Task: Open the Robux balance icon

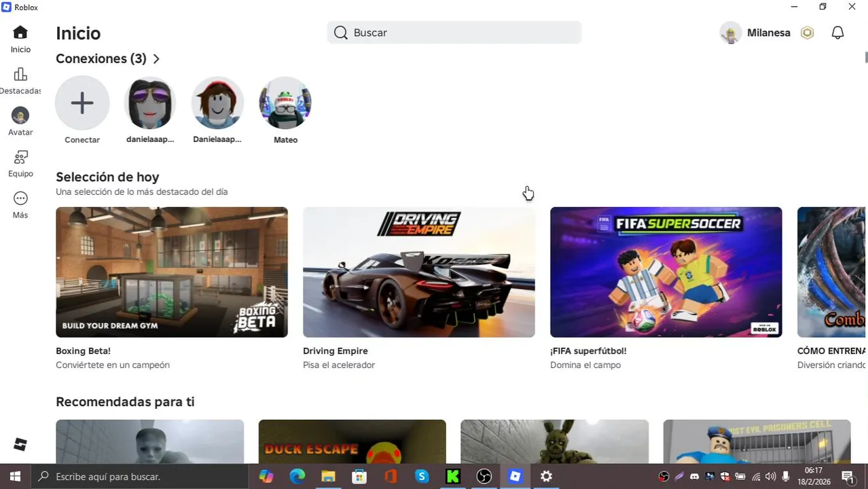Action: [807, 33]
